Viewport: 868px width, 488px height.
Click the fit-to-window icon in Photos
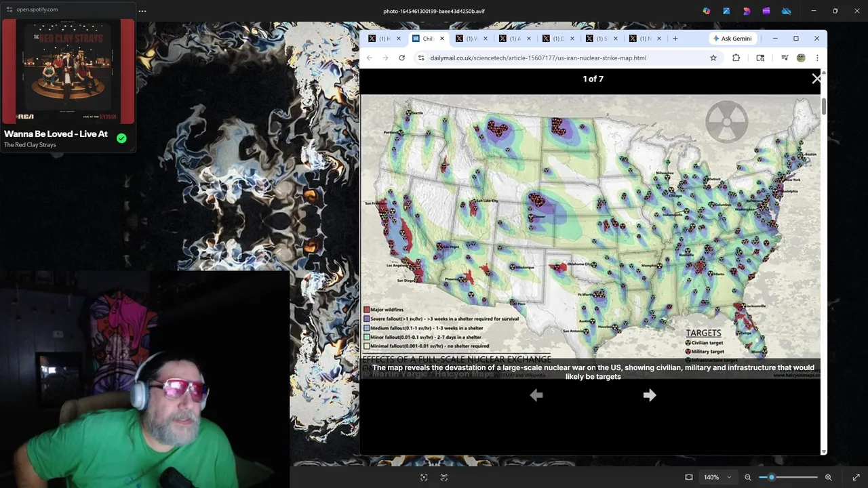[689, 477]
